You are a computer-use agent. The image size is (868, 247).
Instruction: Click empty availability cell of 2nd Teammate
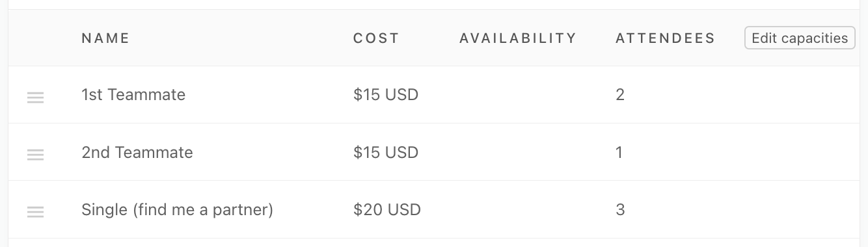click(x=518, y=152)
